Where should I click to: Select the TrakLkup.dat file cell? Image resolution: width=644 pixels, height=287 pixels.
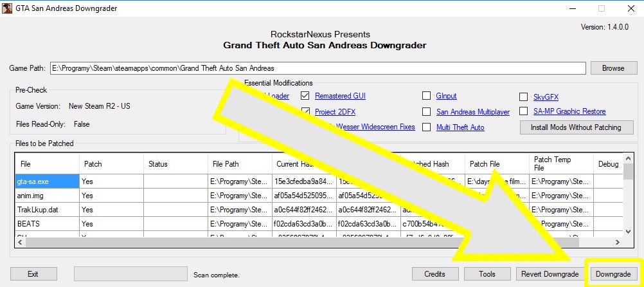47,210
